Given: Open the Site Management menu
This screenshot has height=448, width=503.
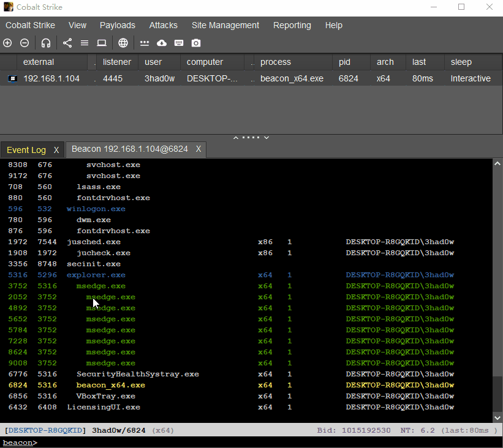Looking at the screenshot, I should tap(225, 25).
